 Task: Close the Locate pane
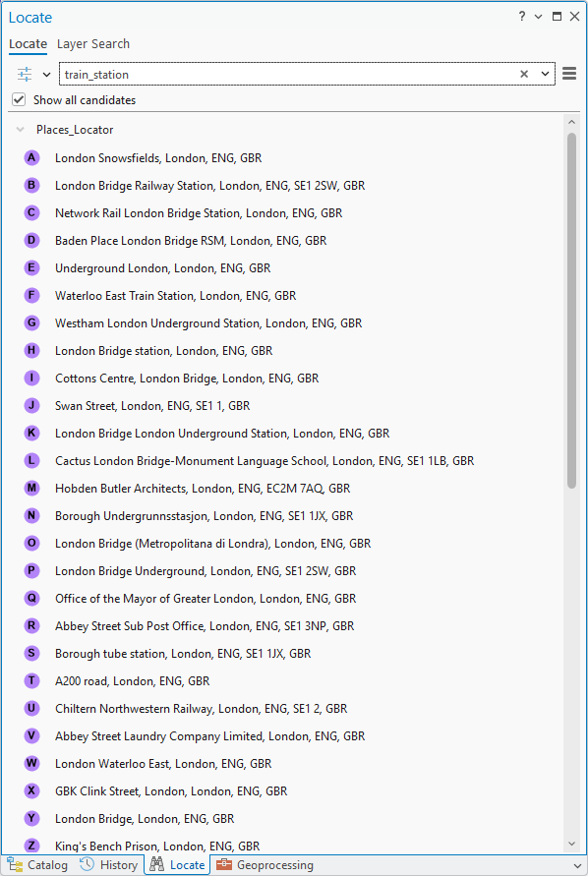pyautogui.click(x=574, y=16)
